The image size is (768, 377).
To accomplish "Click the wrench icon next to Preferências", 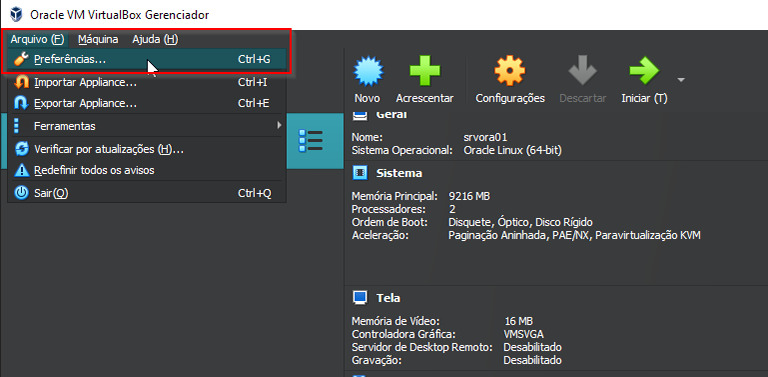I will click(22, 59).
